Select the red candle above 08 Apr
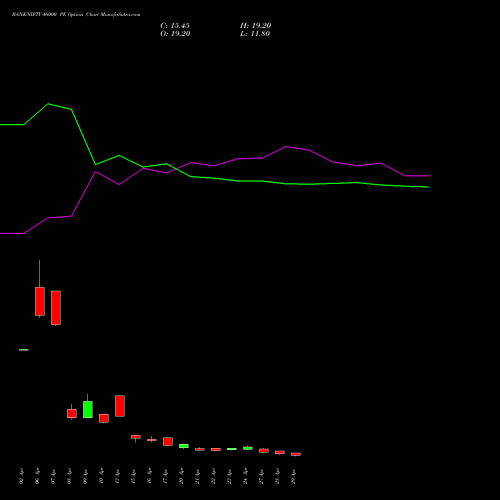Viewport: 500px width, 500px height. click(x=72, y=413)
